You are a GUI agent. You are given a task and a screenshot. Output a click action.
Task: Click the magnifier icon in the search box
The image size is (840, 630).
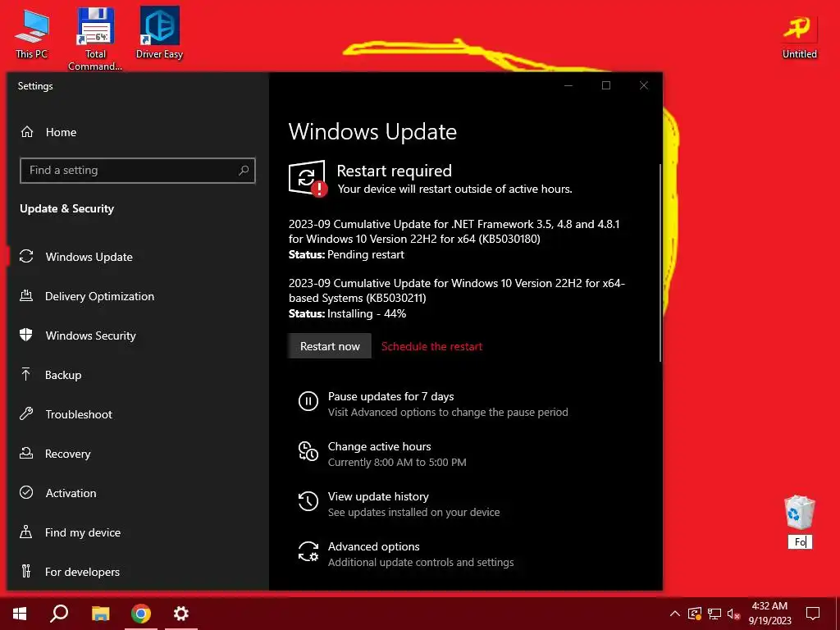(x=243, y=171)
